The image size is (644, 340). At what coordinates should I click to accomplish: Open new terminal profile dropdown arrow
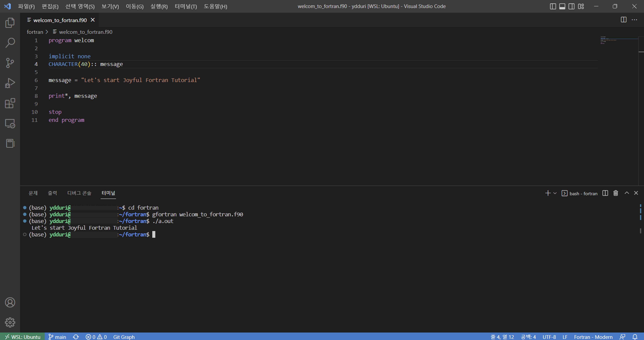tap(555, 193)
